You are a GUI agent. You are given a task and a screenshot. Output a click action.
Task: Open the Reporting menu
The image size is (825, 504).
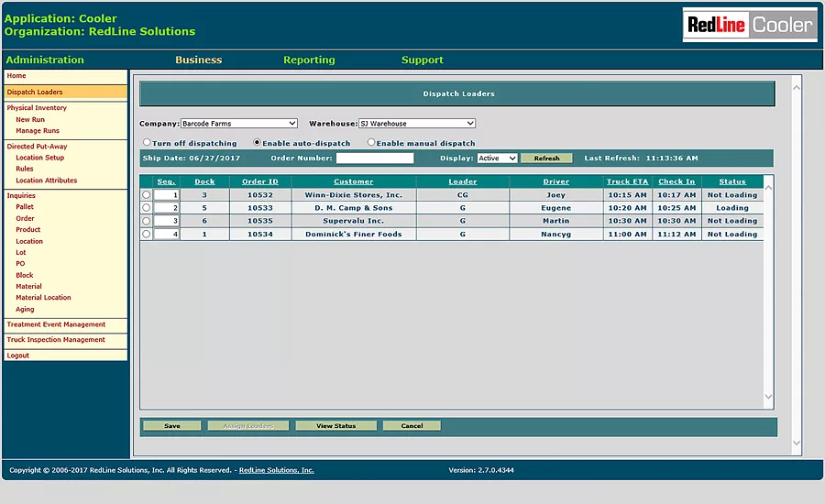(x=309, y=60)
